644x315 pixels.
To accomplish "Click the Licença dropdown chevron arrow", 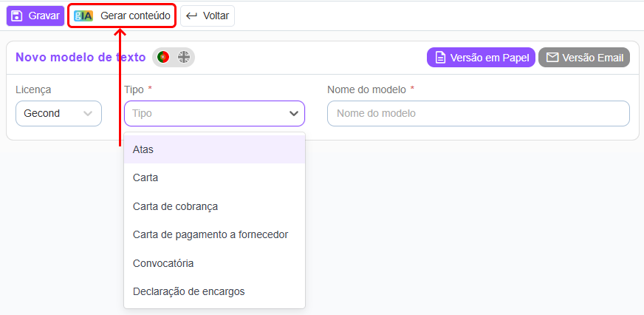I will (x=89, y=113).
